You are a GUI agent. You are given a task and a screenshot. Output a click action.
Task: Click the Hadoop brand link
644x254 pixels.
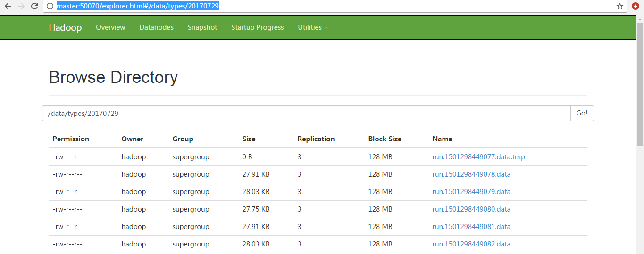tap(65, 27)
